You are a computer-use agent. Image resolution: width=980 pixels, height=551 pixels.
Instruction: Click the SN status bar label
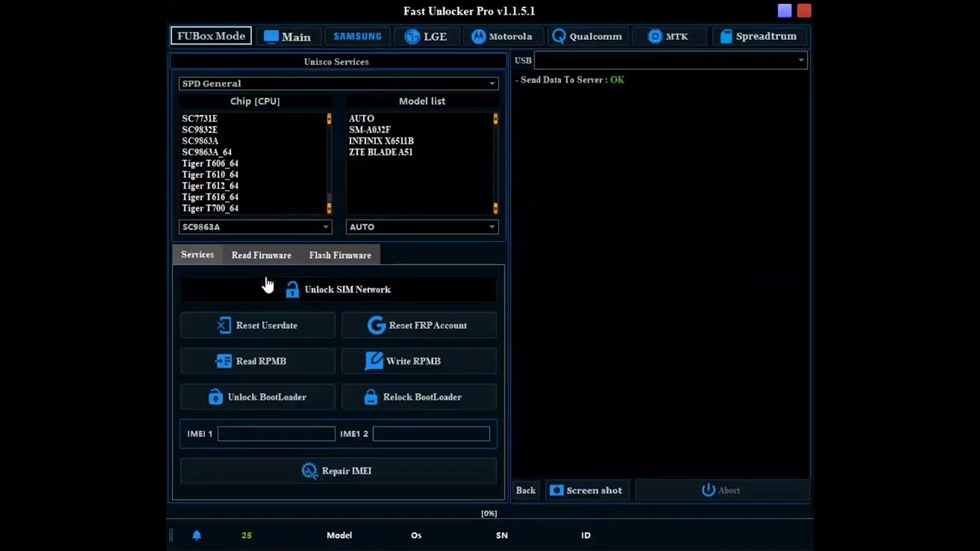pyautogui.click(x=501, y=536)
